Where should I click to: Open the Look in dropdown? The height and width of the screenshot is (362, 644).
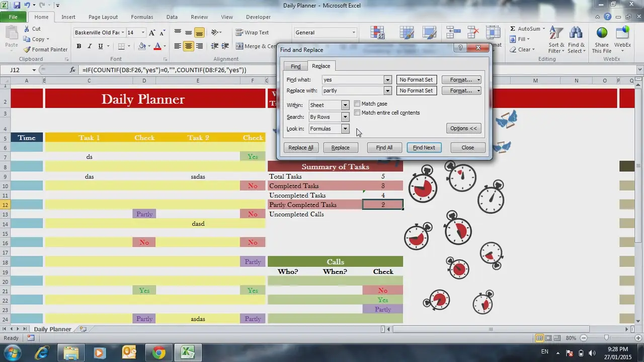[x=345, y=129]
